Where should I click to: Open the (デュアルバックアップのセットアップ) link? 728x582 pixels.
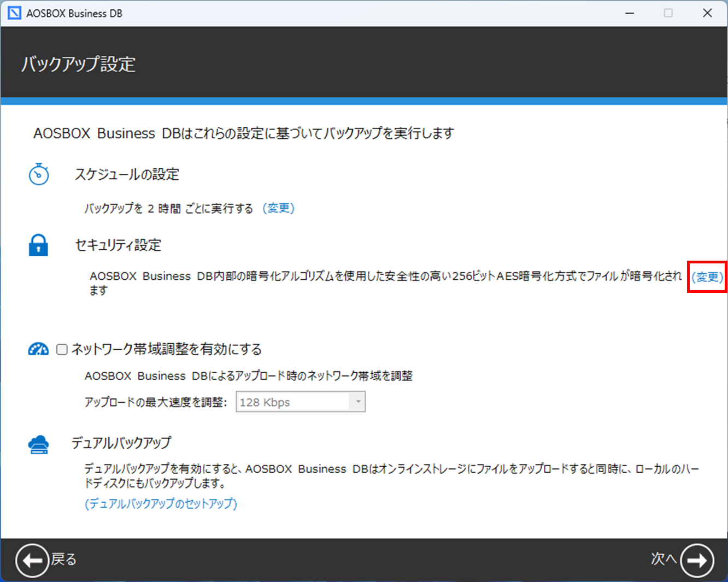161,503
